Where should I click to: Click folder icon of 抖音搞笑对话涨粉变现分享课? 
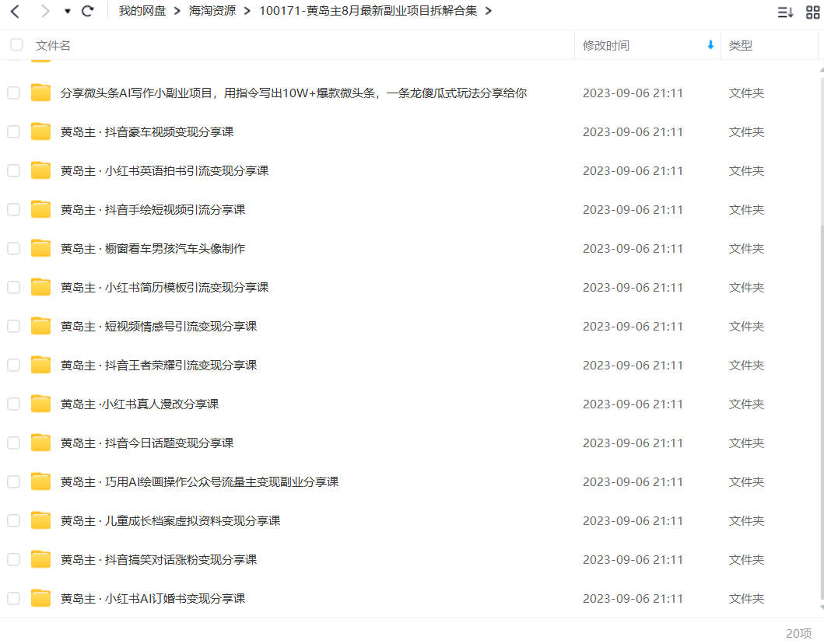coord(40,559)
